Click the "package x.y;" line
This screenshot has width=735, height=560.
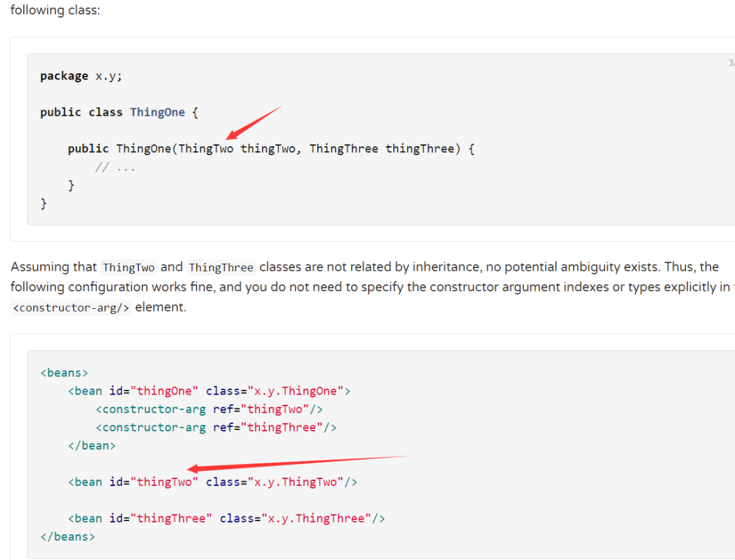pos(81,76)
